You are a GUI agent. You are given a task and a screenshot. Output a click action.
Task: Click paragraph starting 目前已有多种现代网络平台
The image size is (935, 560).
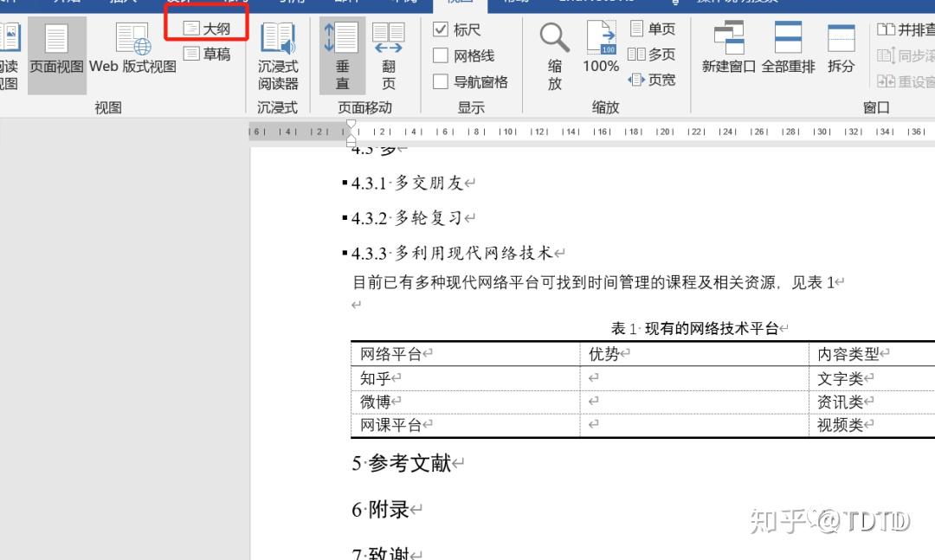point(593,282)
